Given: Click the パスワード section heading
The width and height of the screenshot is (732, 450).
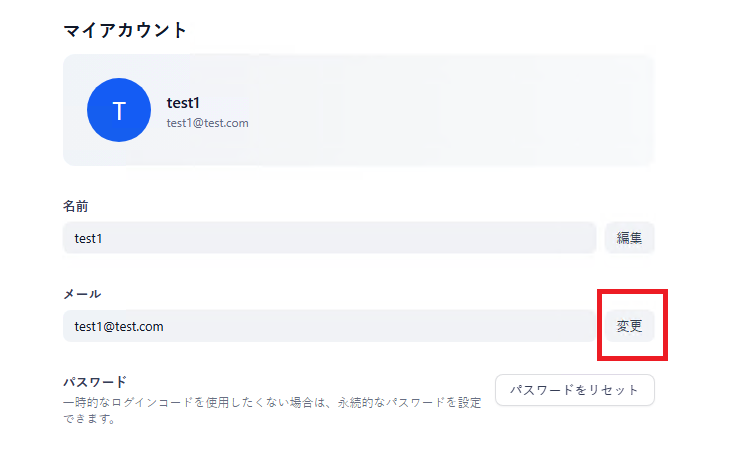Looking at the screenshot, I should pyautogui.click(x=95, y=382).
